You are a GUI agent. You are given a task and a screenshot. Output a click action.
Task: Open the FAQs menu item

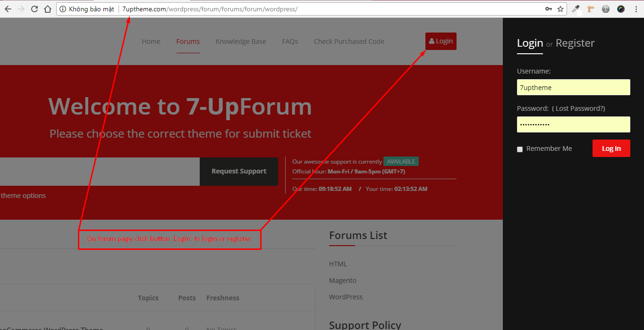(290, 41)
